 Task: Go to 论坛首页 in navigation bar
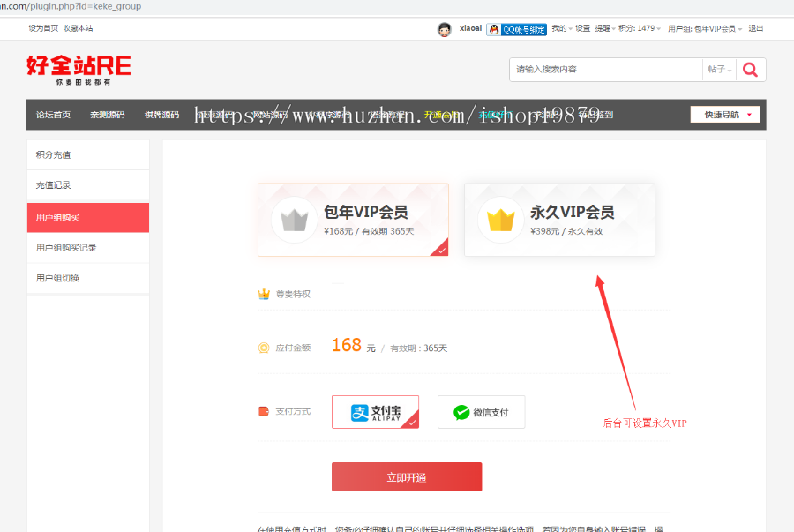coord(52,114)
